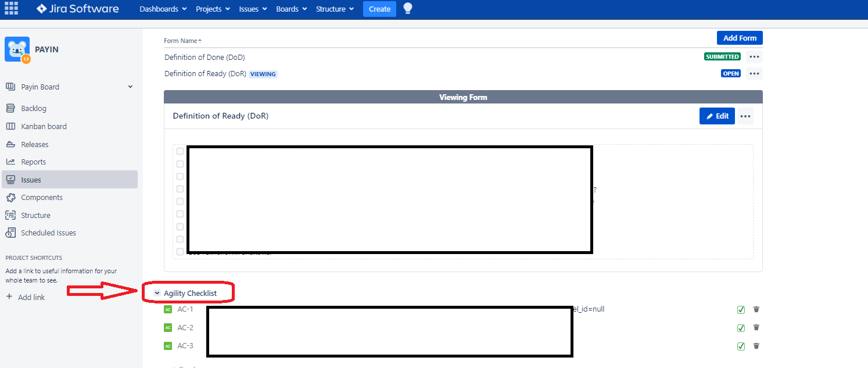Open the Projects menu
The height and width of the screenshot is (368, 868).
pos(213,9)
